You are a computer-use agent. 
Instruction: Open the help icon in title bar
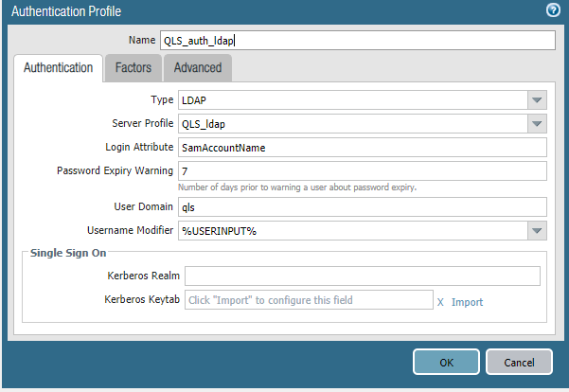[553, 10]
